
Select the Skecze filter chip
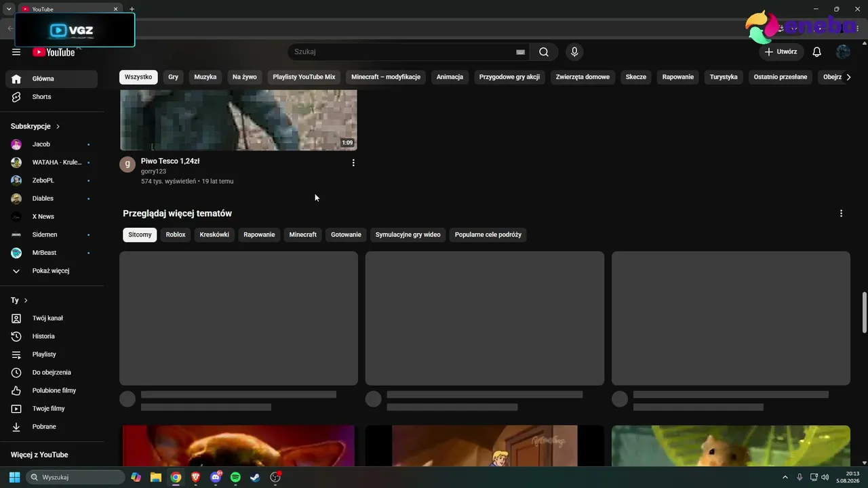[636, 77]
